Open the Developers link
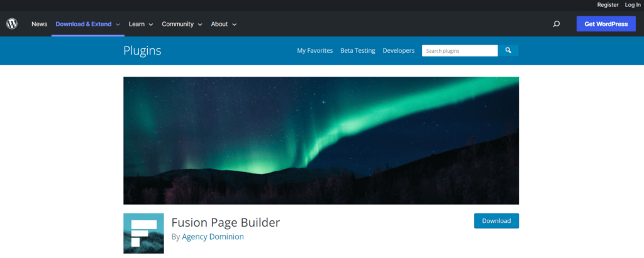 [x=398, y=50]
